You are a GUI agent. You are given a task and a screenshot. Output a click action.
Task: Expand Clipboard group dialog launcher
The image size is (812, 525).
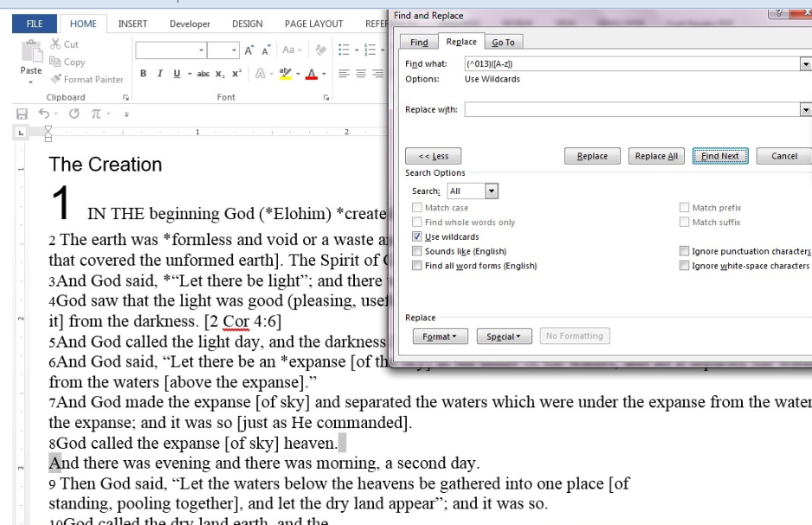pos(126,97)
